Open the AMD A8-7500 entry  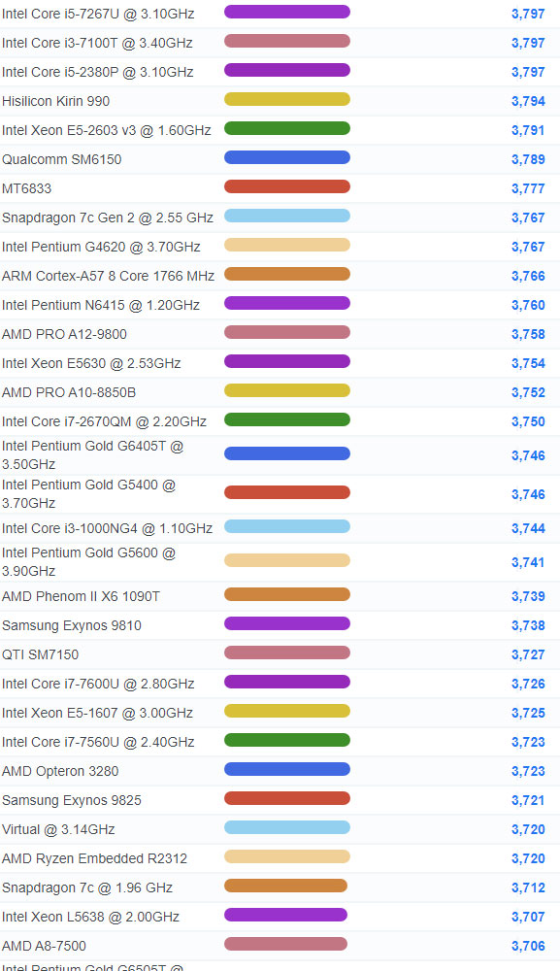click(44, 946)
